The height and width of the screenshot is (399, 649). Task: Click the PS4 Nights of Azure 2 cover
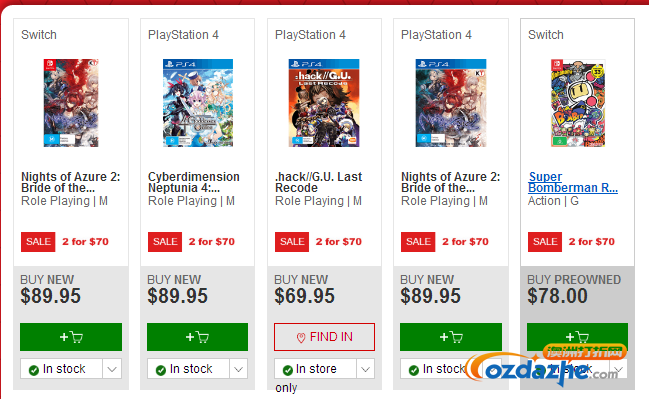(x=451, y=103)
